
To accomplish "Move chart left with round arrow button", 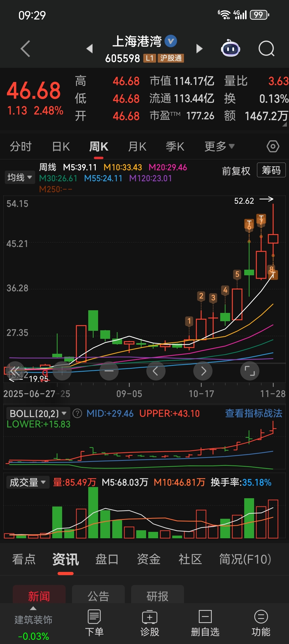I will [x=156, y=371].
